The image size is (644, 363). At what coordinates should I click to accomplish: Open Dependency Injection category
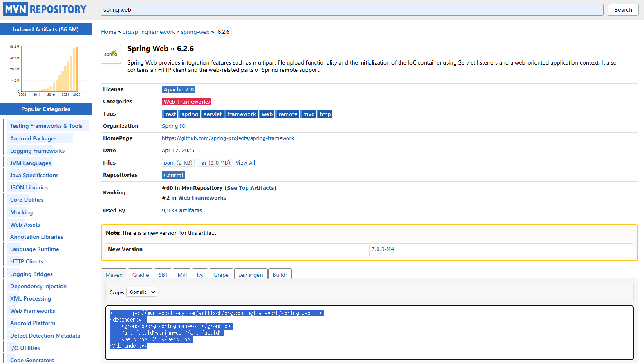tap(38, 286)
